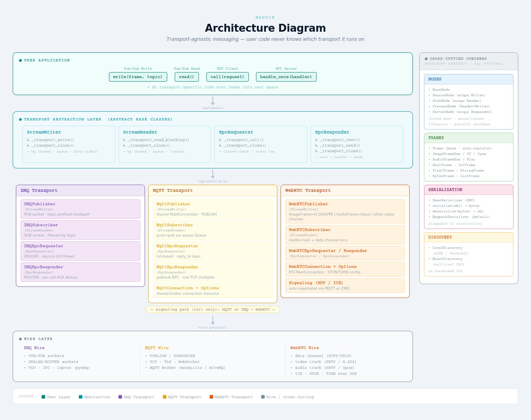Image resolution: width=531 pixels, height=420 pixels.
Task: Click the SERIALIZATION section header
Action: 469,190
